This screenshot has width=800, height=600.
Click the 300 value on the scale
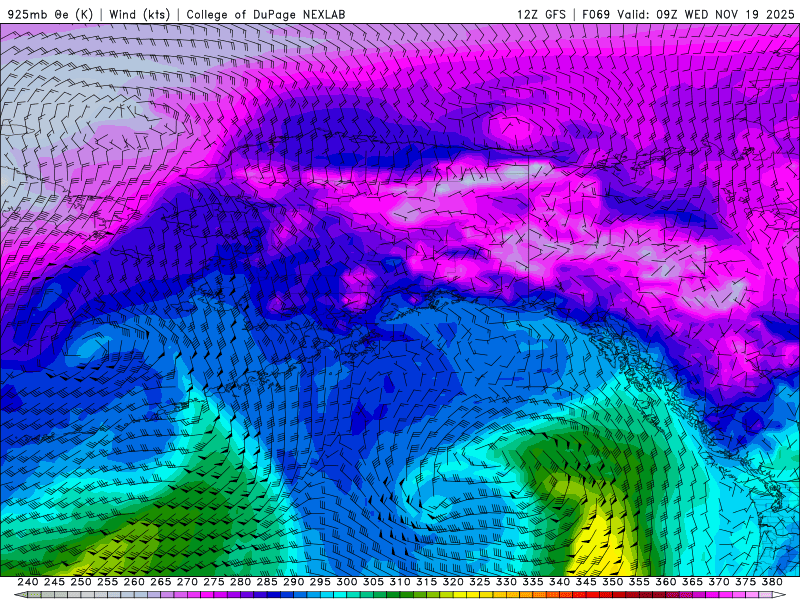point(346,582)
